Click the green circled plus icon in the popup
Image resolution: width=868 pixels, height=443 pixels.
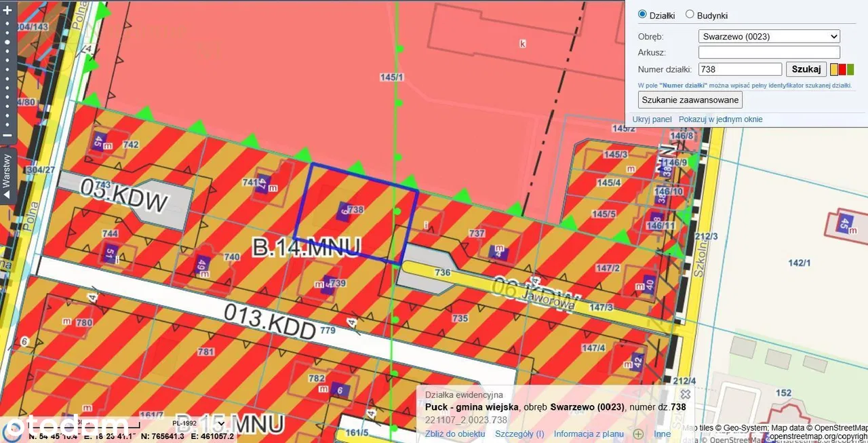tap(638, 434)
